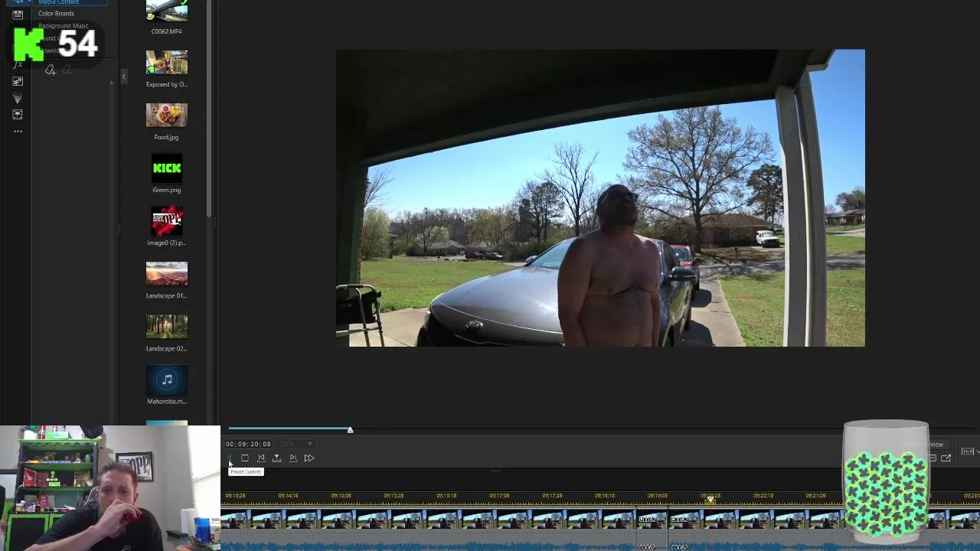Viewport: 980px width, 551px height.
Task: Click the tags panel scroll up arrow
Action: pos(112,83)
